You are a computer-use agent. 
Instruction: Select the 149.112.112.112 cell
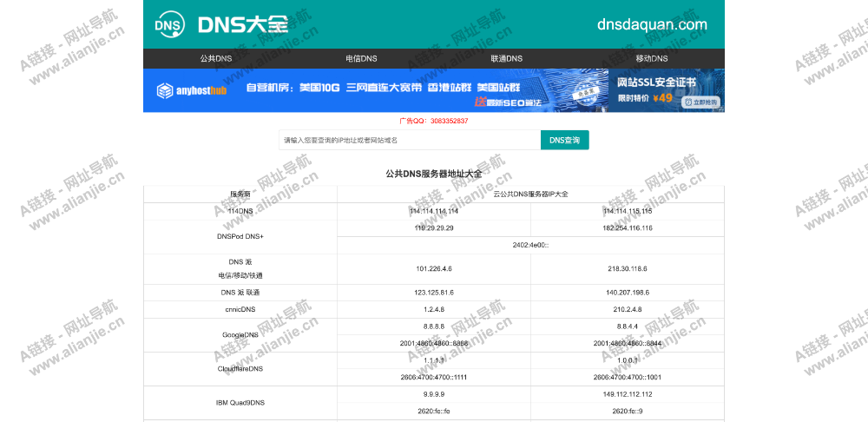(628, 394)
